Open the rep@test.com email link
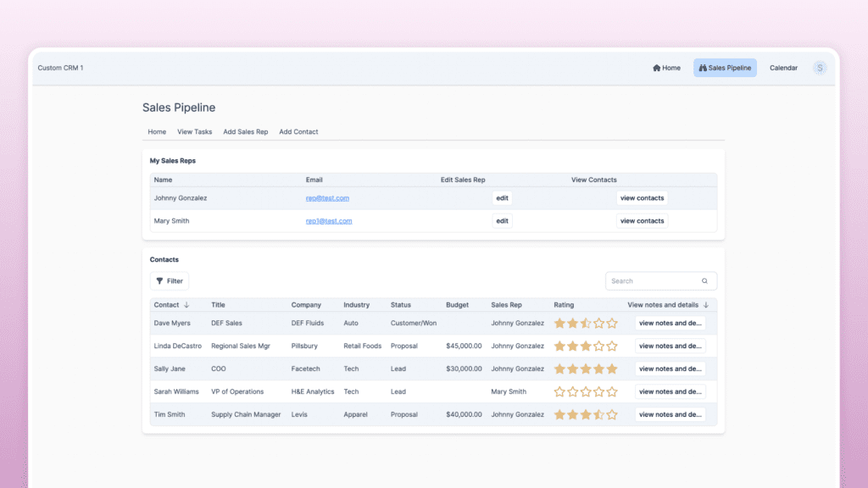The image size is (868, 488). click(327, 197)
